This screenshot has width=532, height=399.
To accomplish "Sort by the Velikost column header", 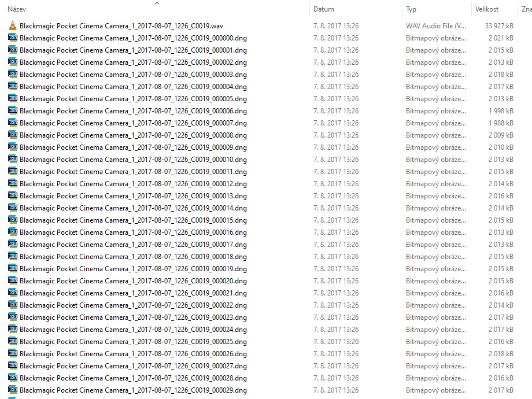I will (487, 10).
